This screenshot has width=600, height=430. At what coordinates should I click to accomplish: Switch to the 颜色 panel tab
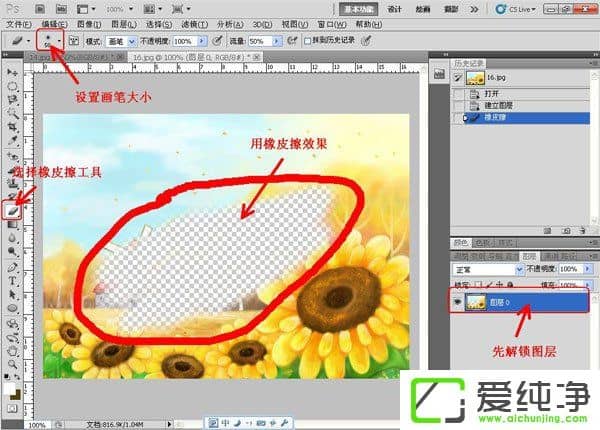pos(460,243)
